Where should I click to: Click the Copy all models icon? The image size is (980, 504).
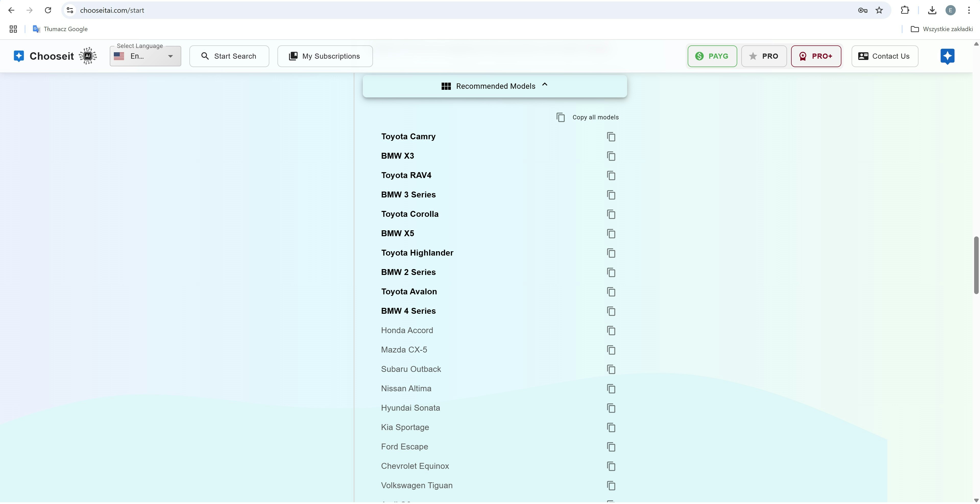[x=560, y=117]
